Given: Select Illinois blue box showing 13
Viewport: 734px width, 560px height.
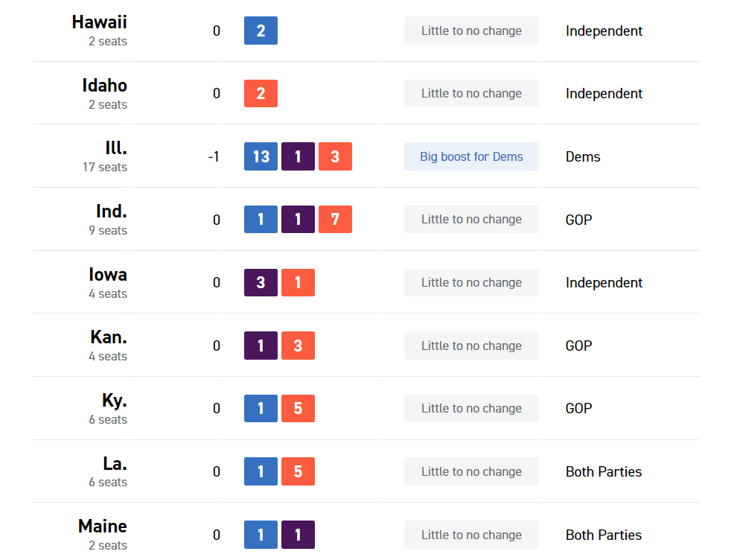Looking at the screenshot, I should point(261,156).
